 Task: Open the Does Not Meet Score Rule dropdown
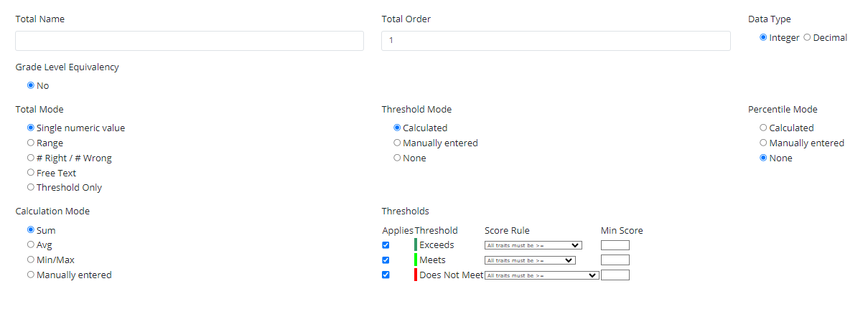point(541,275)
